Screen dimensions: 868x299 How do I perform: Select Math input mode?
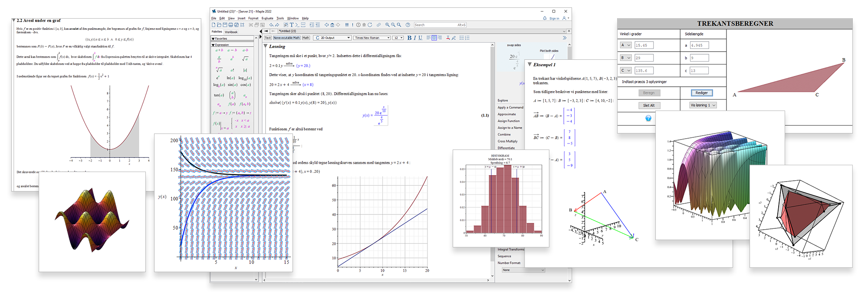coord(306,38)
